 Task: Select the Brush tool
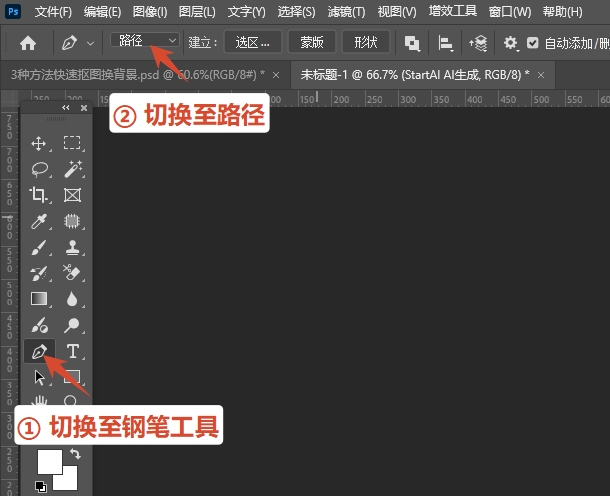click(39, 247)
